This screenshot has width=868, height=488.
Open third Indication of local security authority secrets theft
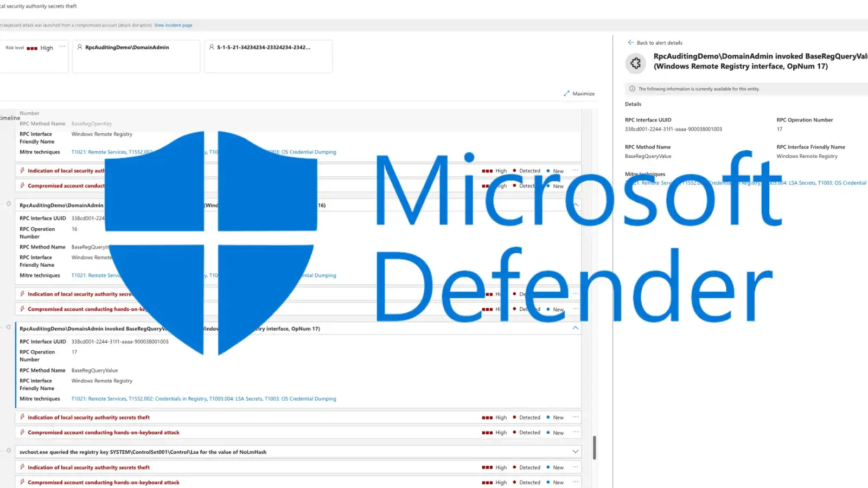tap(89, 418)
